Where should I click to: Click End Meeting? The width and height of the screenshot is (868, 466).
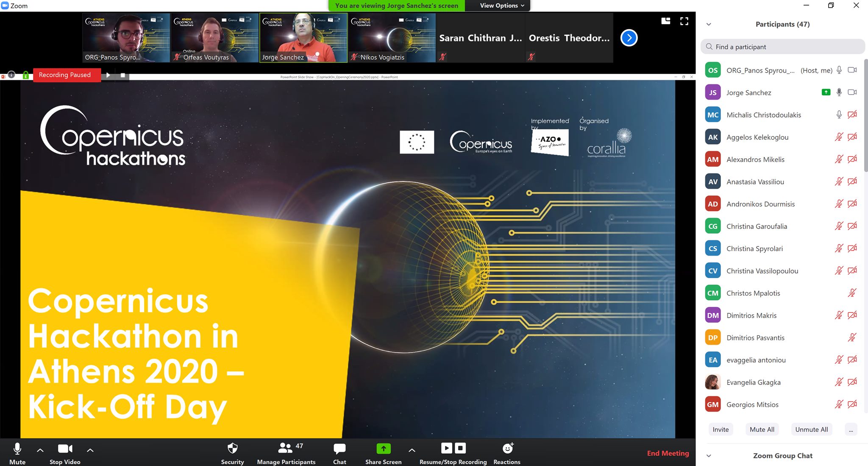pyautogui.click(x=668, y=453)
